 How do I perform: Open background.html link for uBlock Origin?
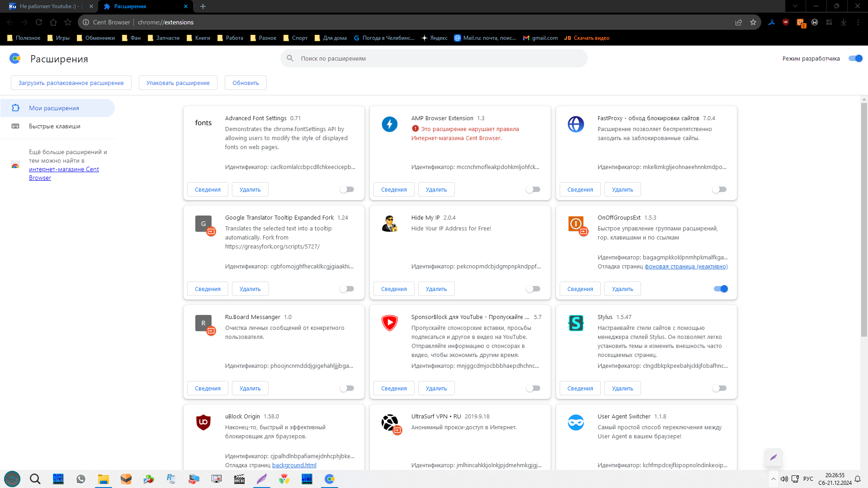[x=294, y=465]
